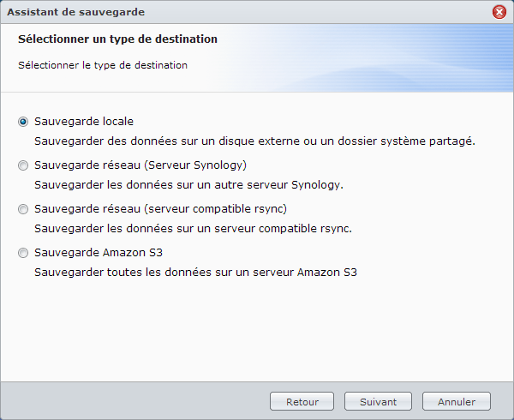Viewport: 514px width, 420px height.
Task: Click the "serveur compatible rsync" description line
Action: (193, 229)
